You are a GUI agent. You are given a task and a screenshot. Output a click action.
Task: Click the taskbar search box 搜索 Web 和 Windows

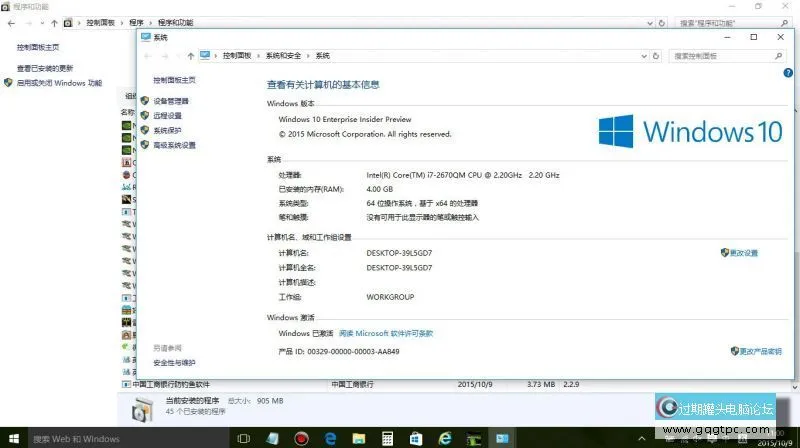tap(128, 438)
